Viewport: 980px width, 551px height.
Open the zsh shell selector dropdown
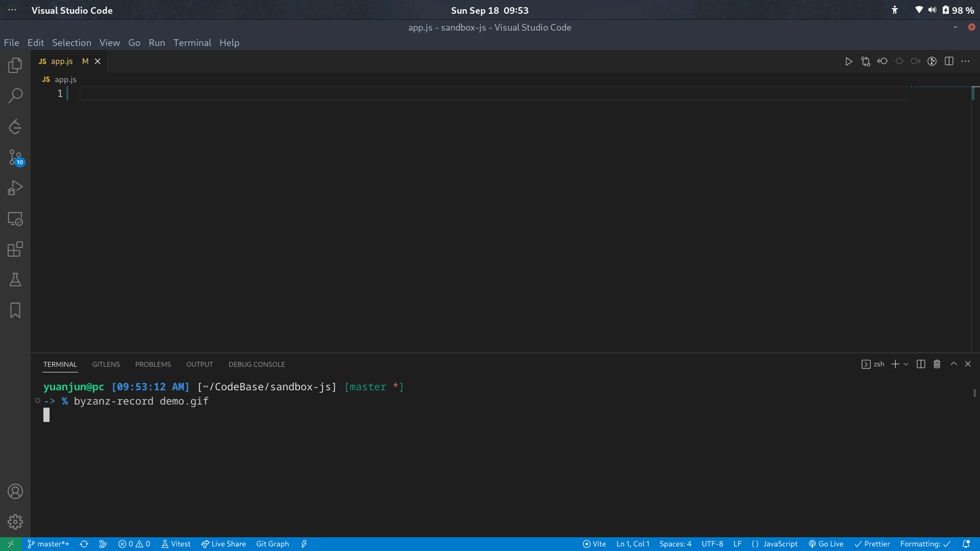tap(905, 364)
